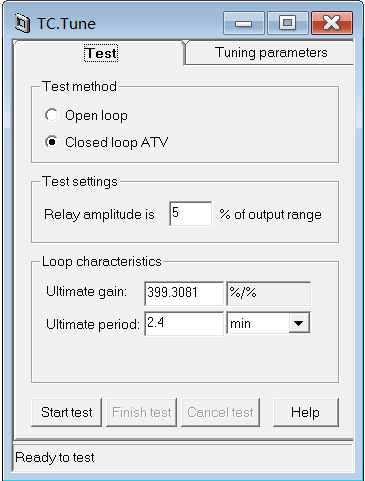Switch to the Test tab
365x481 pixels.
101,53
